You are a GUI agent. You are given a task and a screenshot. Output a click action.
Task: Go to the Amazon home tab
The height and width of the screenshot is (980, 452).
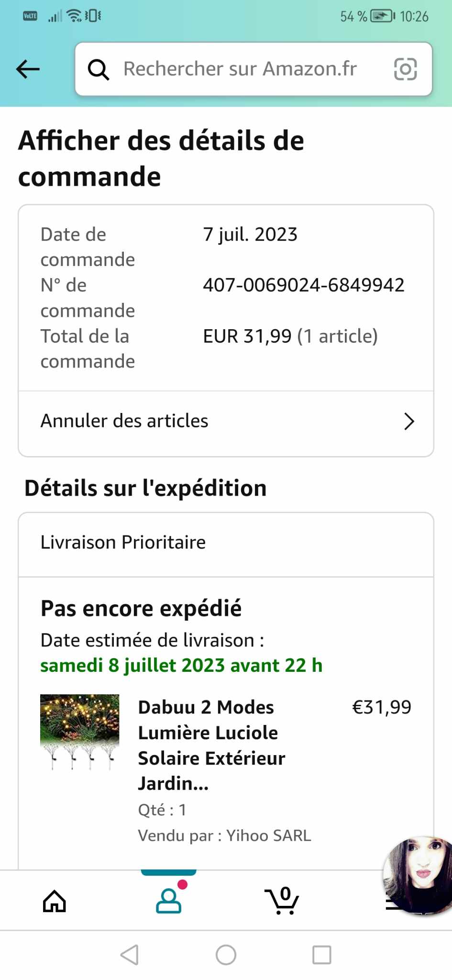pos(55,901)
